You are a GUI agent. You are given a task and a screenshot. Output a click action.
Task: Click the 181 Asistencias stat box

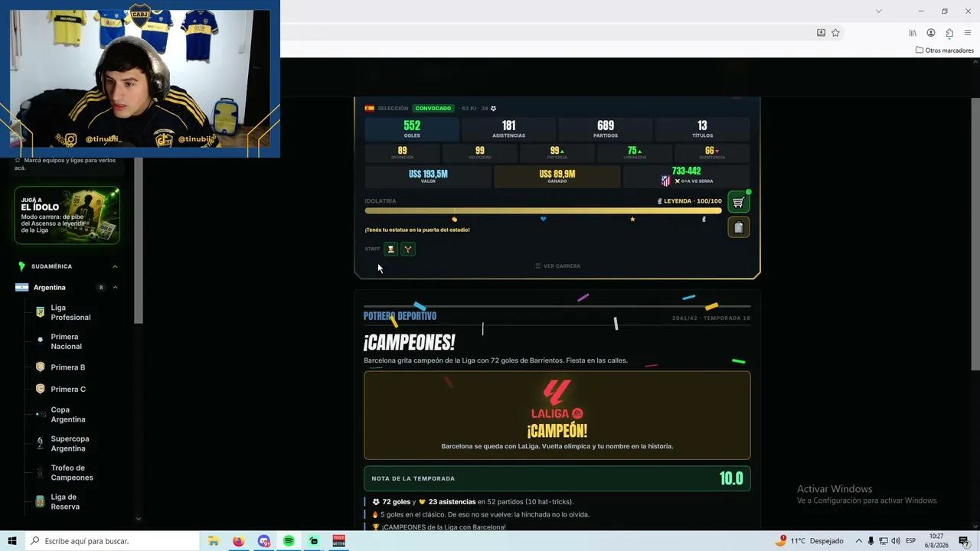[508, 129]
